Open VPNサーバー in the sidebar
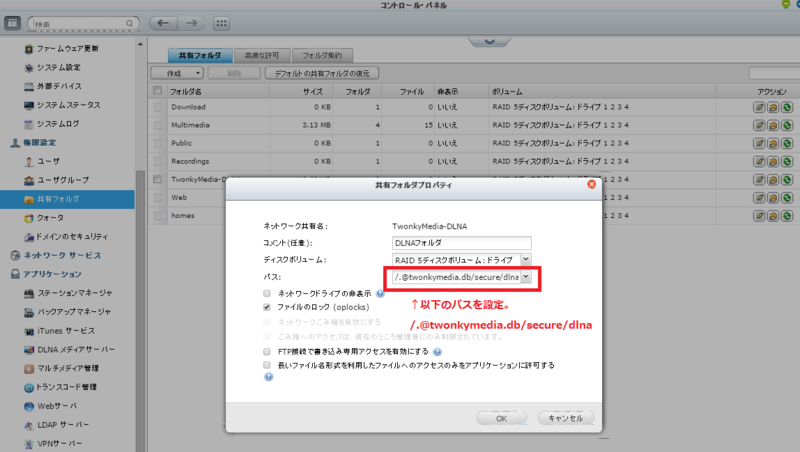 tap(53, 444)
